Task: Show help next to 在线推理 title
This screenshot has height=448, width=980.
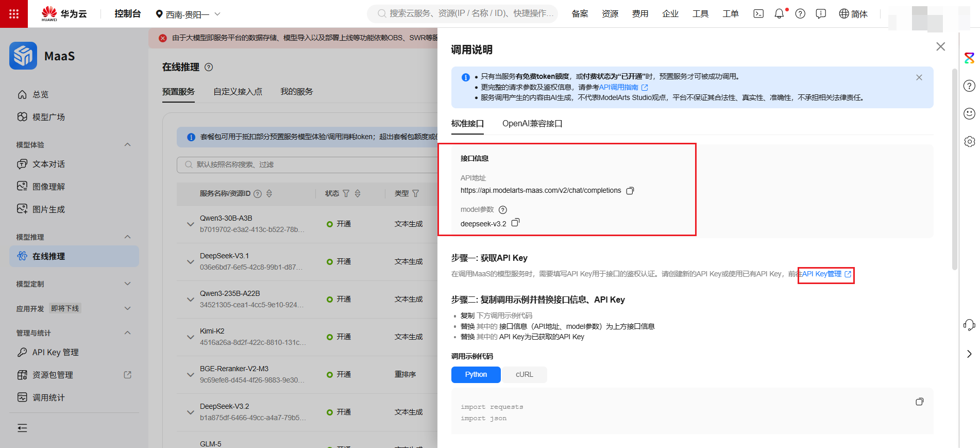Action: 209,67
